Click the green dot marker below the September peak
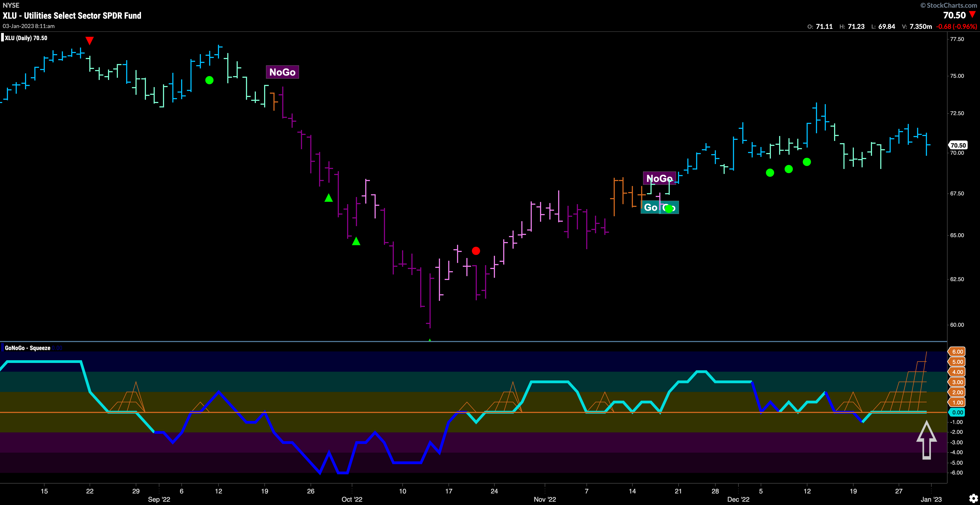980x505 pixels. click(x=209, y=80)
